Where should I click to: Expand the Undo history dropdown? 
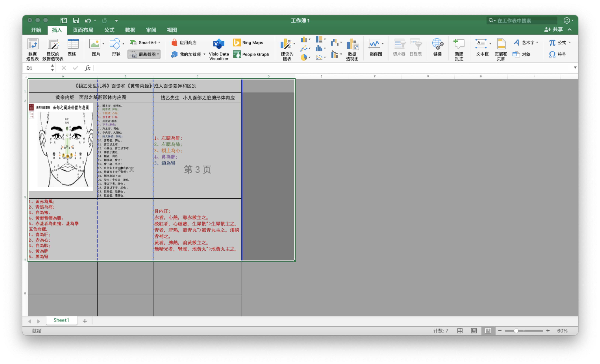tap(95, 20)
